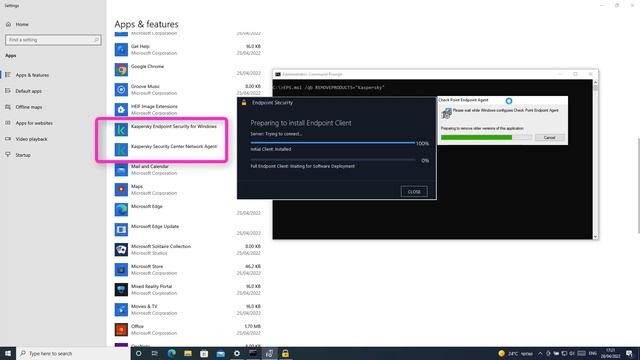
Task: Open Task View on the taskbar
Action: tap(155, 353)
